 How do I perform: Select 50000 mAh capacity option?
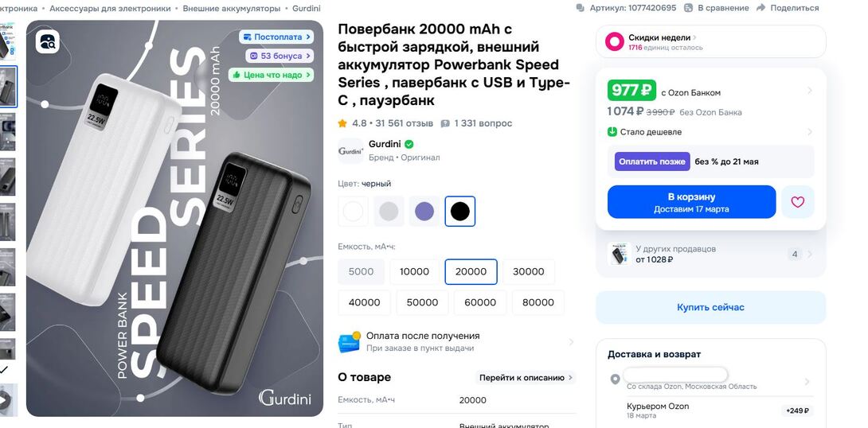click(x=422, y=302)
